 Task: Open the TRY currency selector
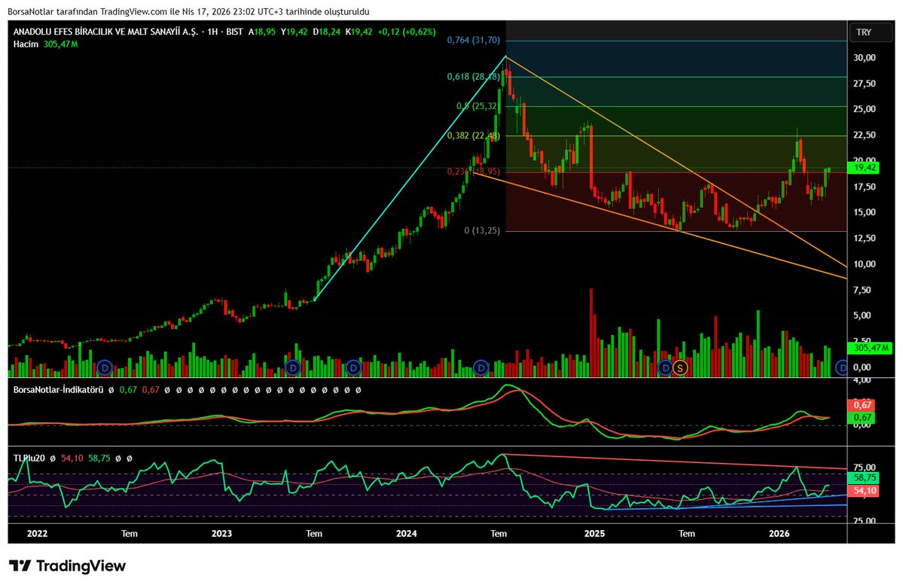pyautogui.click(x=872, y=32)
